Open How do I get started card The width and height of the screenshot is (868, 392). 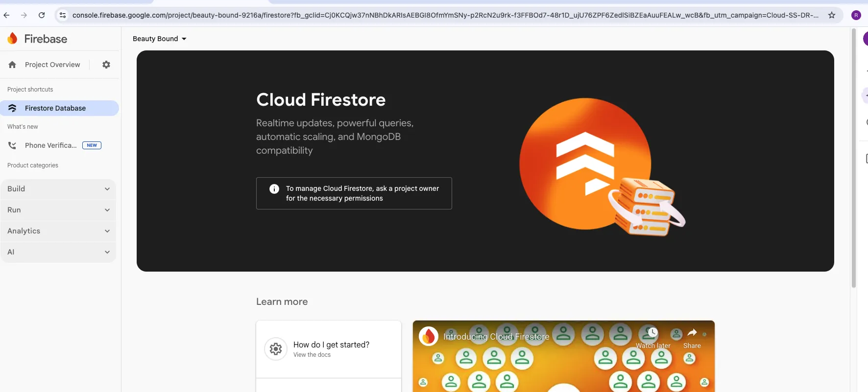[329, 349]
